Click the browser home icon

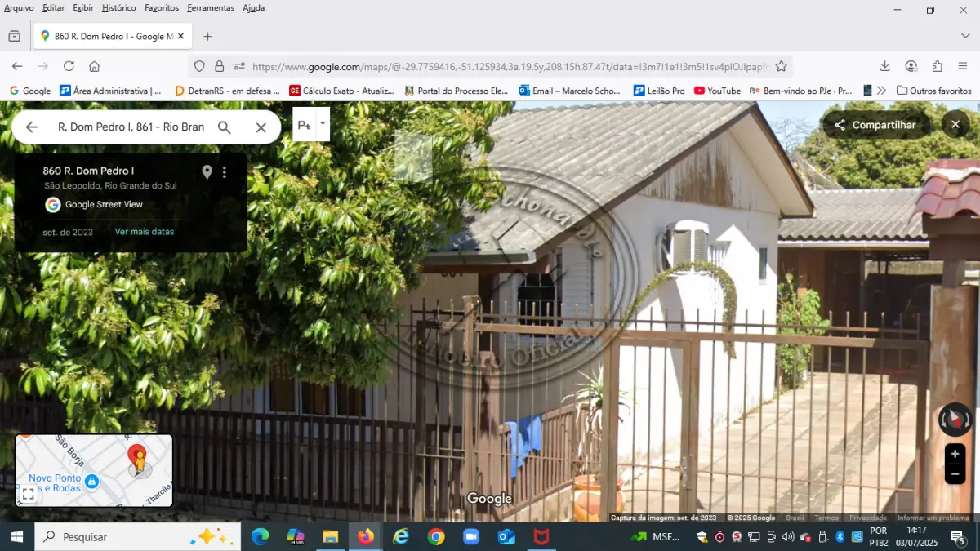point(94,66)
